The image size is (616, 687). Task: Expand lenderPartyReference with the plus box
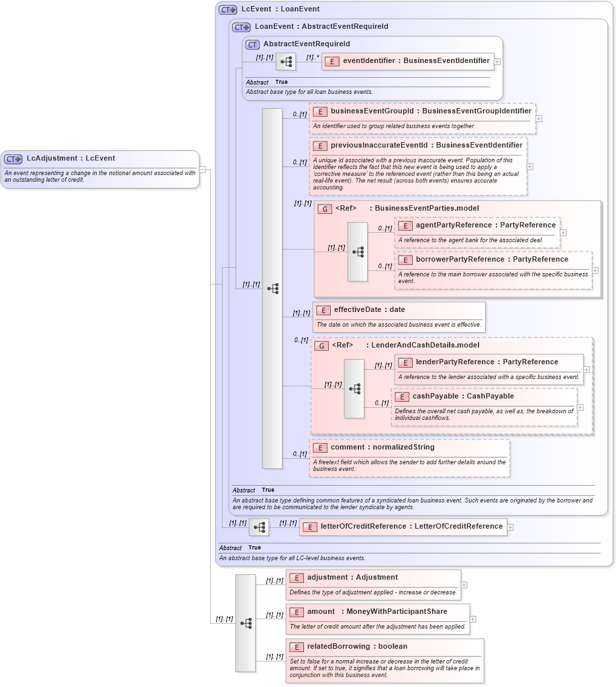(x=585, y=369)
